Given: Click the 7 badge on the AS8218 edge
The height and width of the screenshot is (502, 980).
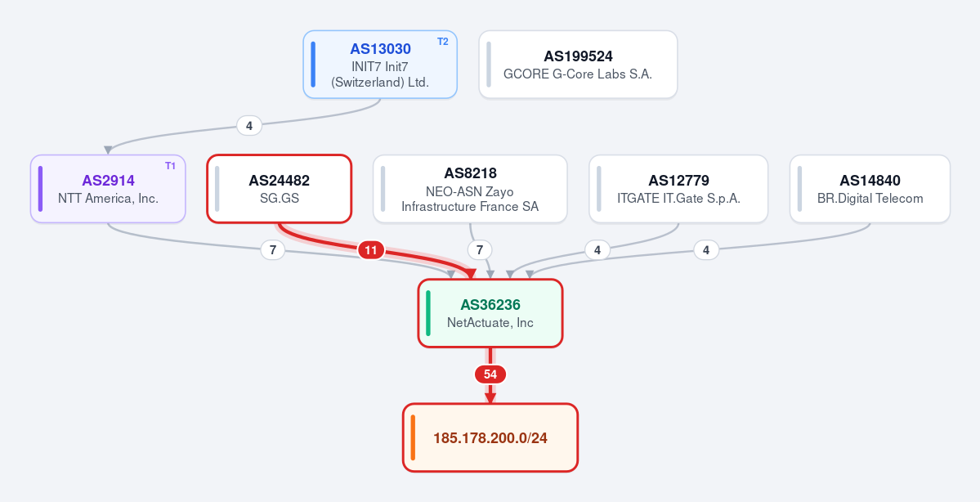Looking at the screenshot, I should pos(480,250).
